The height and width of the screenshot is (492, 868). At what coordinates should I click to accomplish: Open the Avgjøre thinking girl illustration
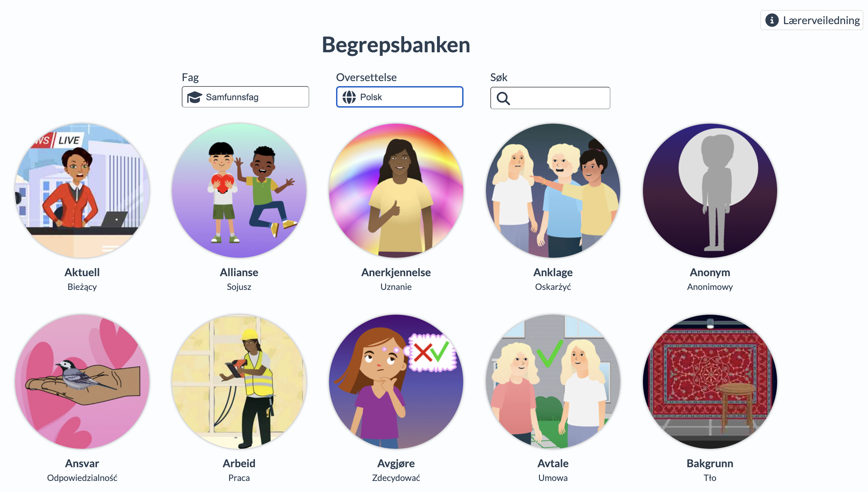(x=396, y=382)
